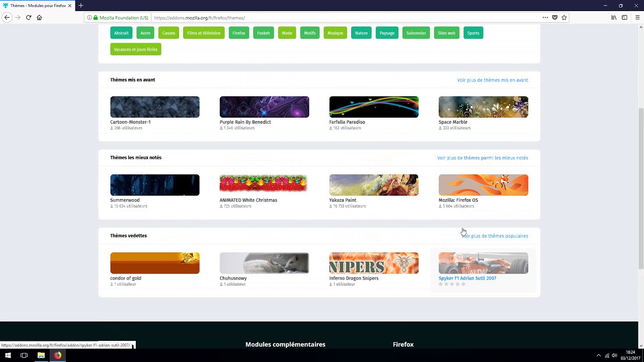The height and width of the screenshot is (362, 644).
Task: Filter by Films et télévision category
Action: point(204,33)
